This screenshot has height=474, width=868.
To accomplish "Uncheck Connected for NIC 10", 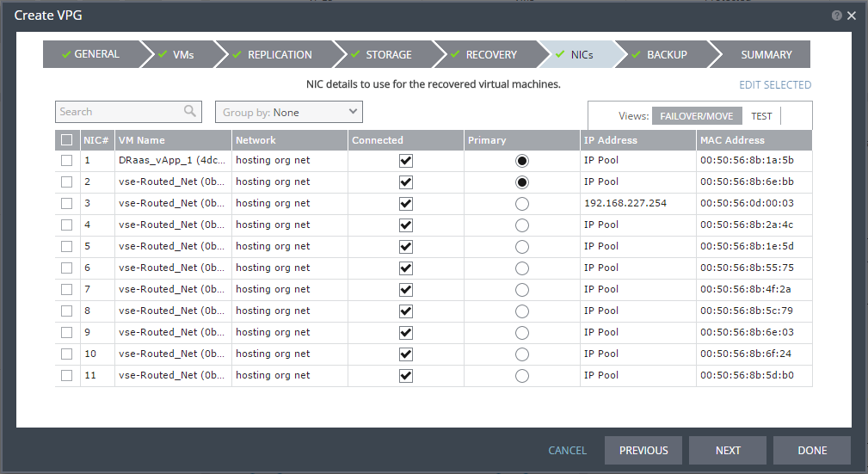I will click(406, 354).
